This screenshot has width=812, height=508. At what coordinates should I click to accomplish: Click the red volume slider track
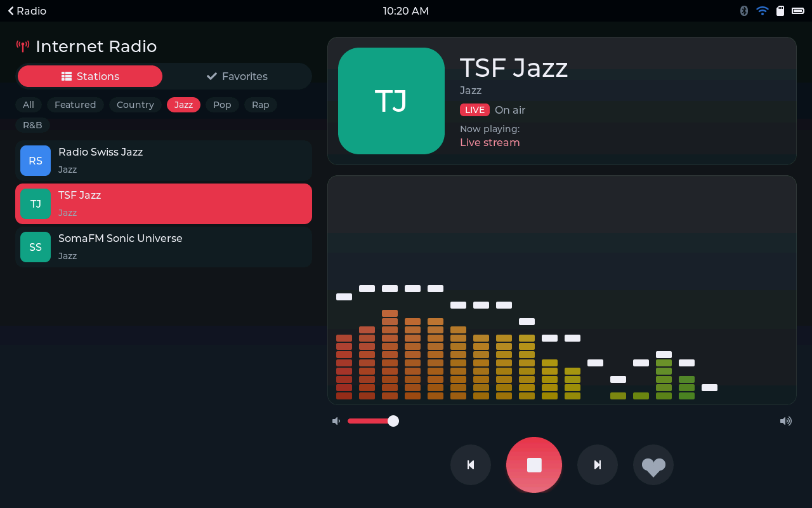click(x=369, y=421)
